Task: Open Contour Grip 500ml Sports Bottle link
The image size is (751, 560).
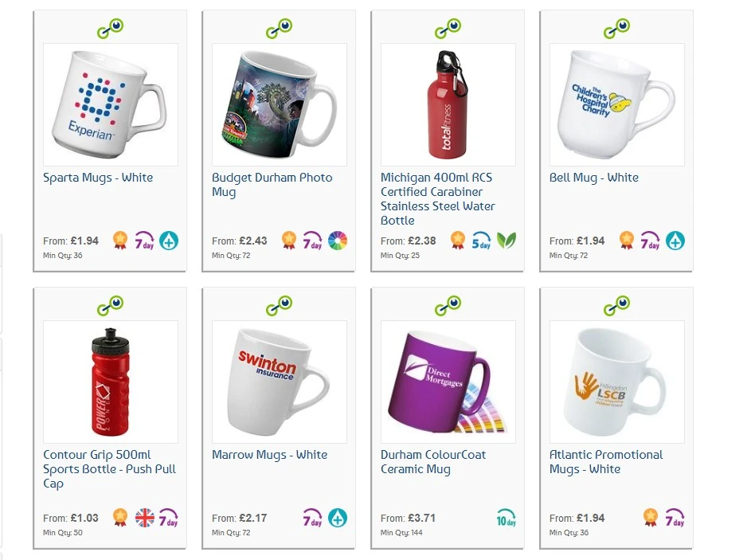Action: click(110, 469)
